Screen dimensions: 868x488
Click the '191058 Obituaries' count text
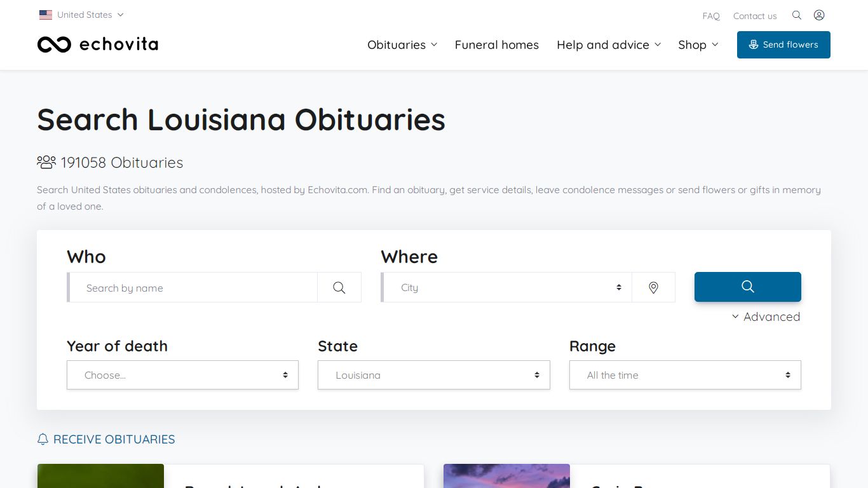pos(122,163)
